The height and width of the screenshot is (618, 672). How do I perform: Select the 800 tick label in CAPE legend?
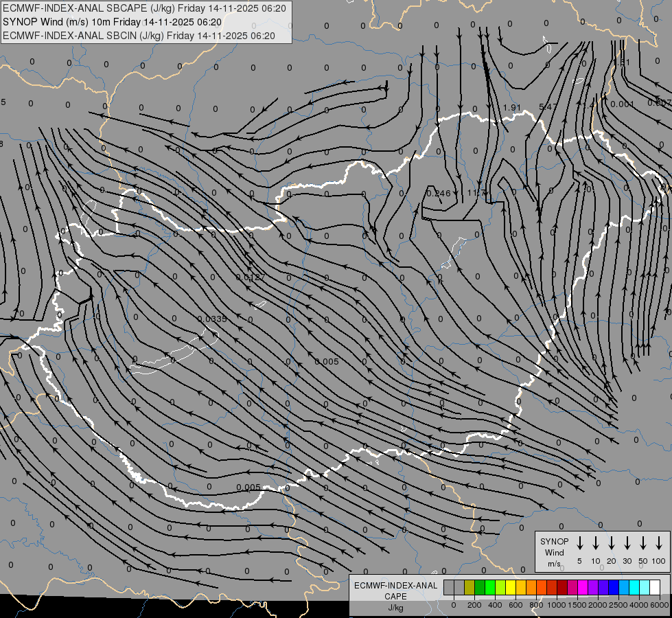(x=536, y=605)
